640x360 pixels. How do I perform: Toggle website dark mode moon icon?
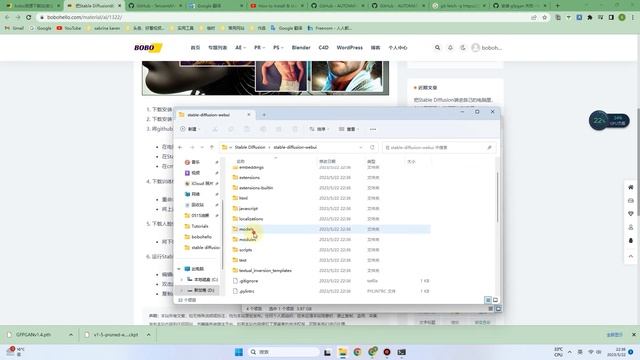point(462,48)
